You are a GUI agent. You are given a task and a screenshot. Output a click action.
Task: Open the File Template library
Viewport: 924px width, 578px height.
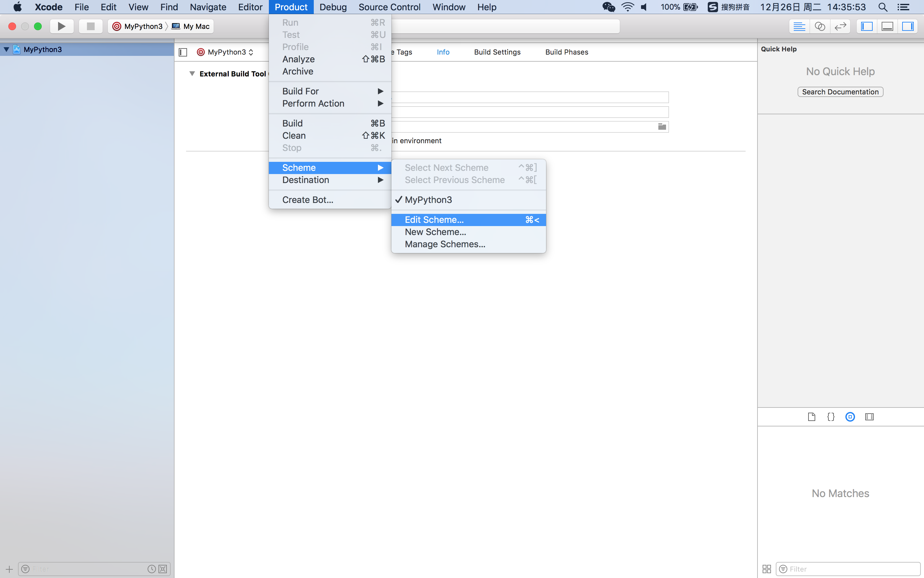coord(812,417)
